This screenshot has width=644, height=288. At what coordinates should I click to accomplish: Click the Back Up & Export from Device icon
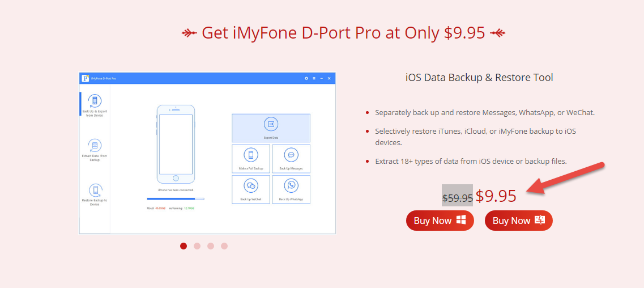95,101
